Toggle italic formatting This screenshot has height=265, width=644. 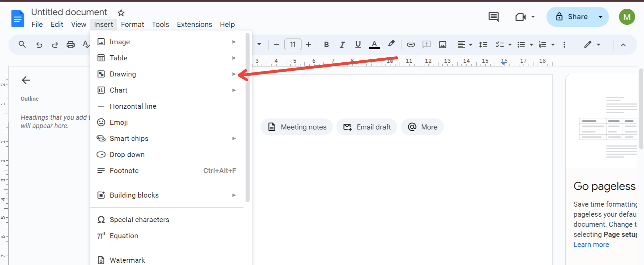[x=342, y=45]
